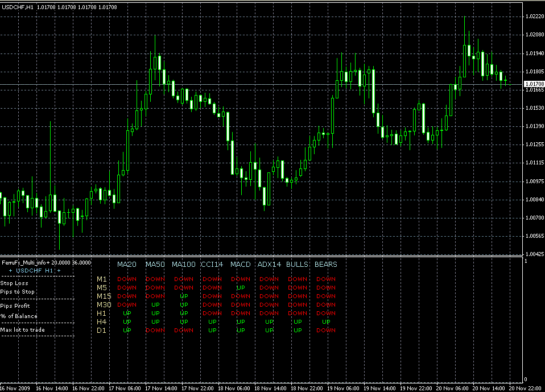This screenshot has width=545, height=392.
Task: Click the MA20 column header
Action: [126, 265]
